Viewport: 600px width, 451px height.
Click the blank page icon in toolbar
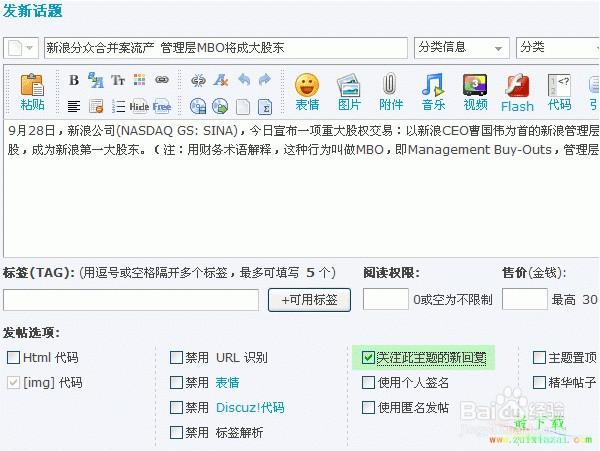[x=243, y=107]
